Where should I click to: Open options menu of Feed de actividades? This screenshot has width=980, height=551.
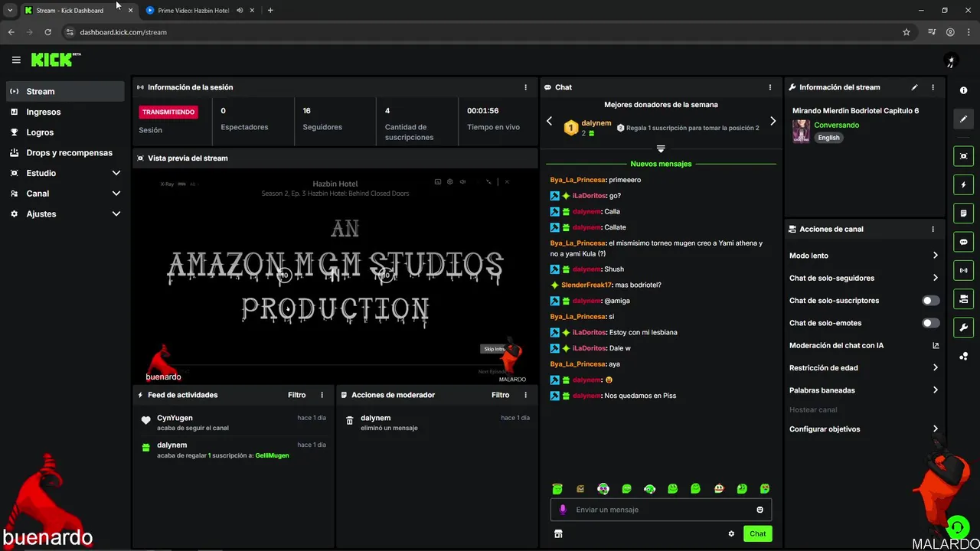tap(322, 395)
